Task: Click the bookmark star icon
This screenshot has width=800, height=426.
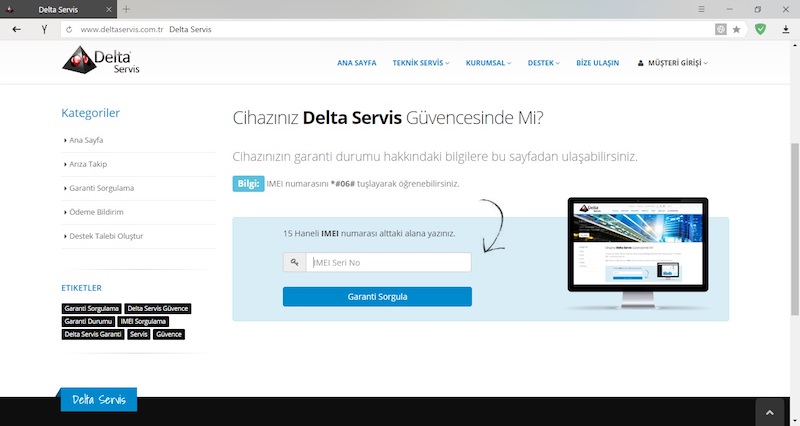Action: (x=736, y=30)
